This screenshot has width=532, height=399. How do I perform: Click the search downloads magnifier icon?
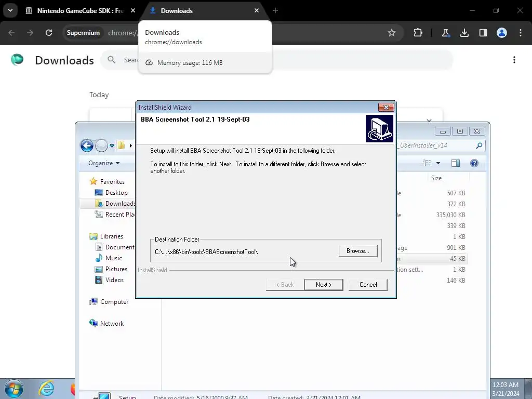(x=111, y=60)
